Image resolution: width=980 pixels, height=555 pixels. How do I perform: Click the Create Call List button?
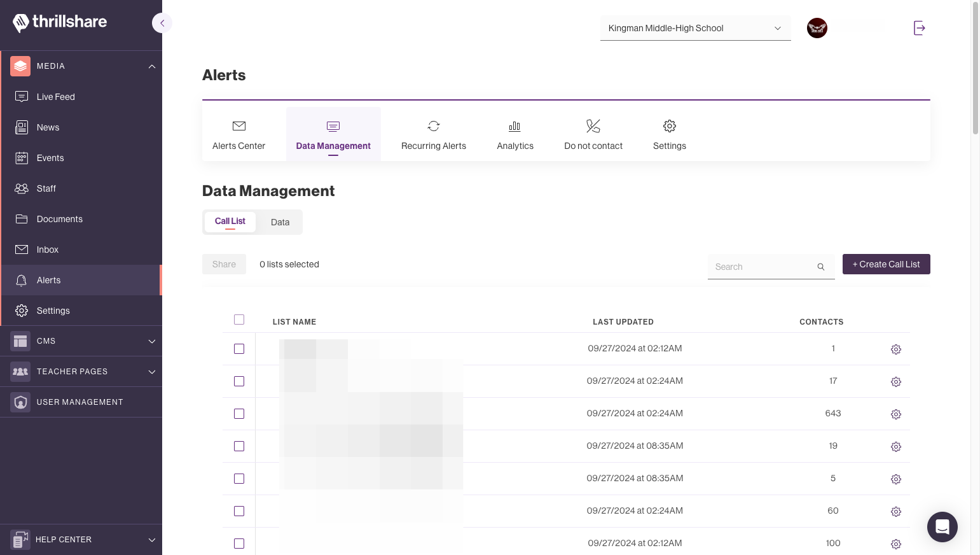click(887, 264)
